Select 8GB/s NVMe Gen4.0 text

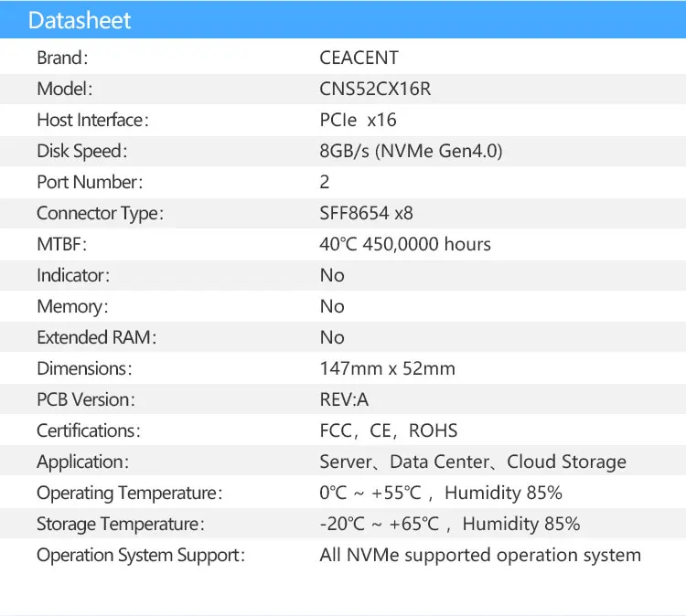tap(411, 151)
